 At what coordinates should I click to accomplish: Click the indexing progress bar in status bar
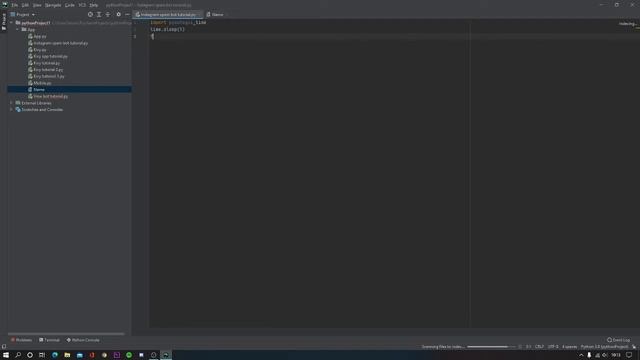click(x=491, y=347)
